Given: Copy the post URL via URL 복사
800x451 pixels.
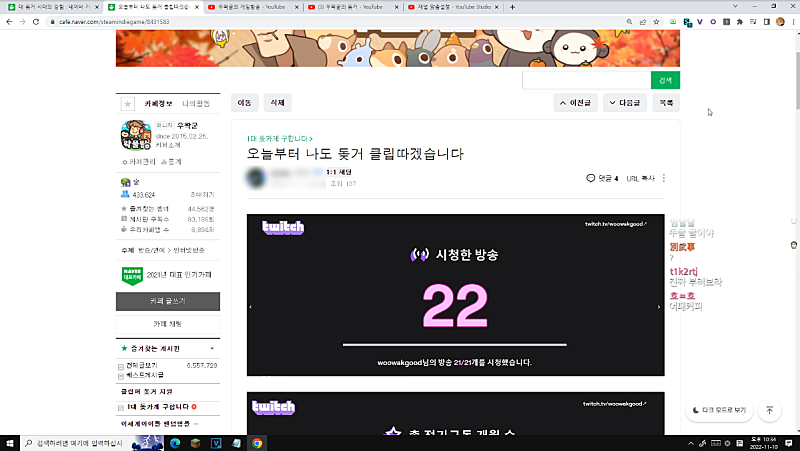Looking at the screenshot, I should coord(640,178).
